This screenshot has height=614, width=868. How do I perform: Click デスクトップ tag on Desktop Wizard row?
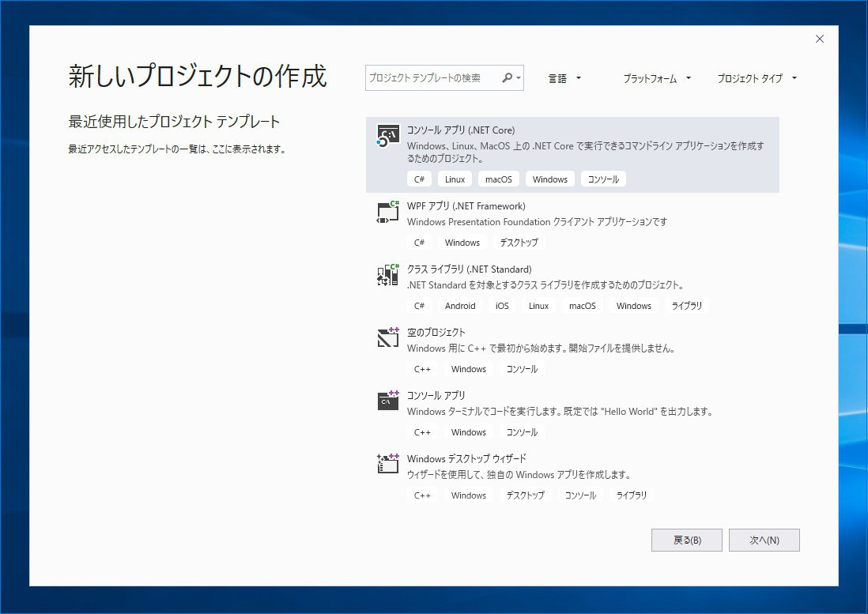point(525,495)
